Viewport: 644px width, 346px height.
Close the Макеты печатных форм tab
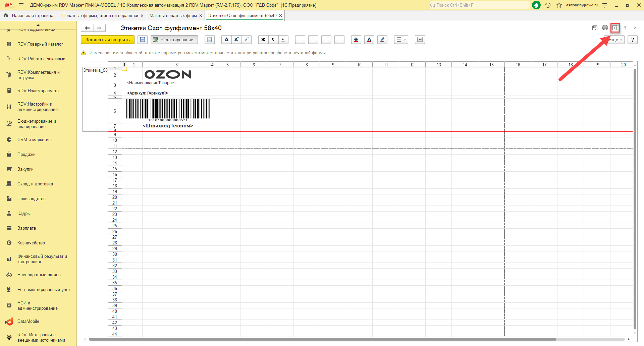(x=201, y=16)
